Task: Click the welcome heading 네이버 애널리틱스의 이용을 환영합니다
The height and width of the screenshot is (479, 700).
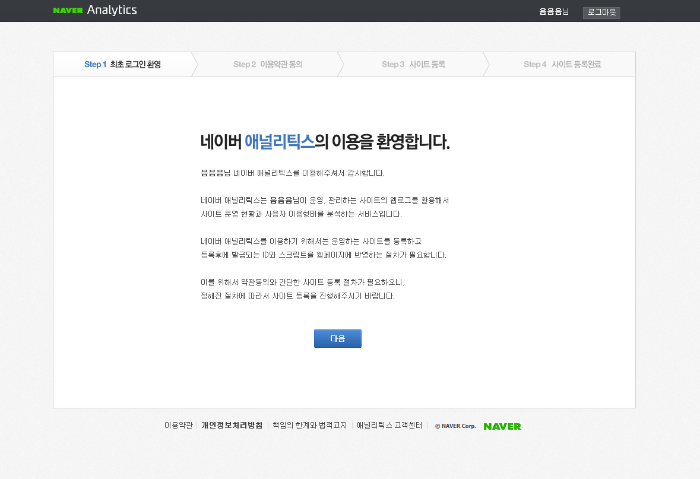Action: point(325,142)
